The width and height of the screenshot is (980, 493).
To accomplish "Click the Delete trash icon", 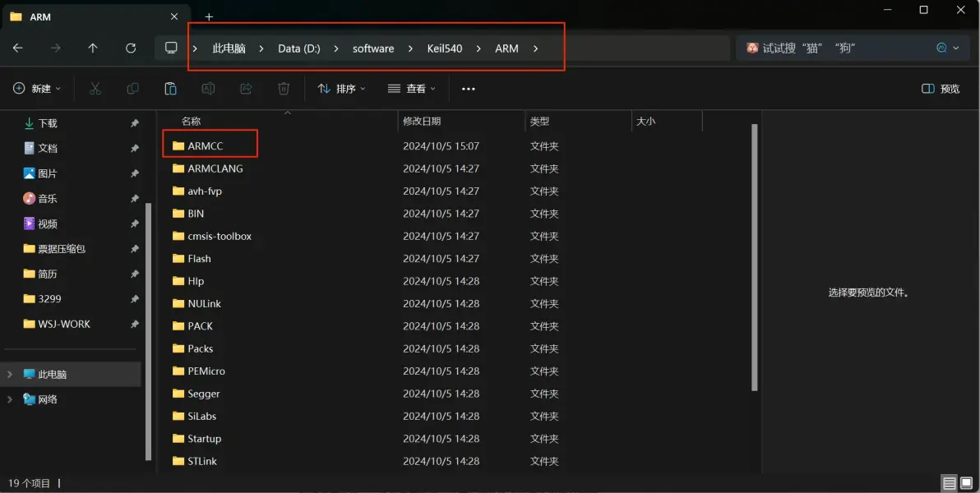I will (283, 89).
